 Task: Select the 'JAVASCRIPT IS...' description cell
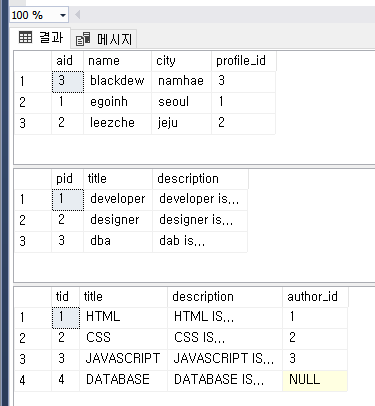point(225,359)
